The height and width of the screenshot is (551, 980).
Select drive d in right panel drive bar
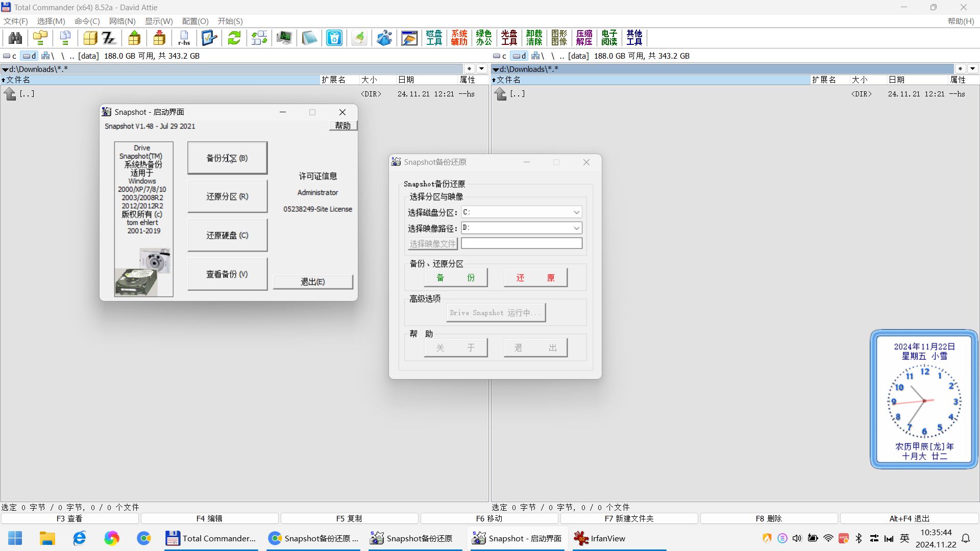pos(520,56)
